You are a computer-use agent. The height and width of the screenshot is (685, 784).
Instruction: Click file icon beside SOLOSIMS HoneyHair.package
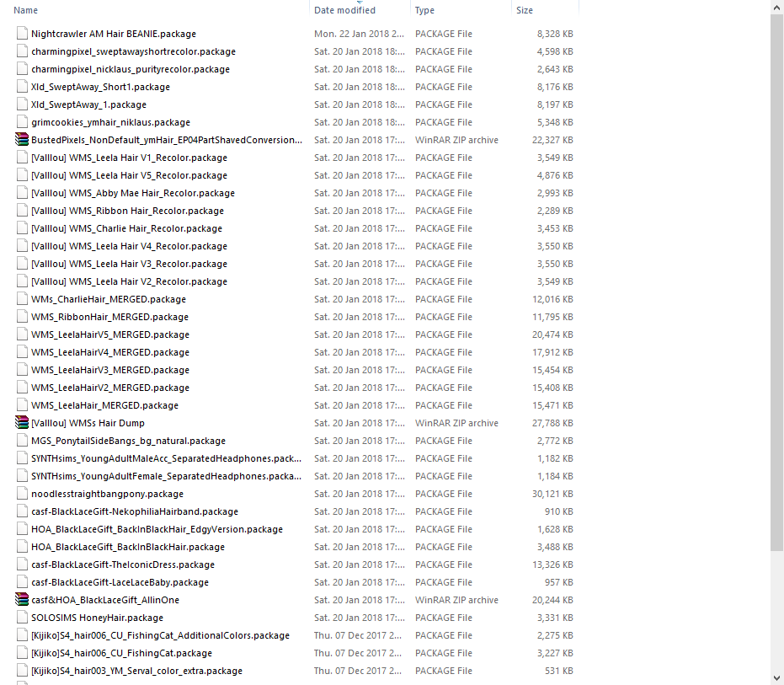pos(22,618)
